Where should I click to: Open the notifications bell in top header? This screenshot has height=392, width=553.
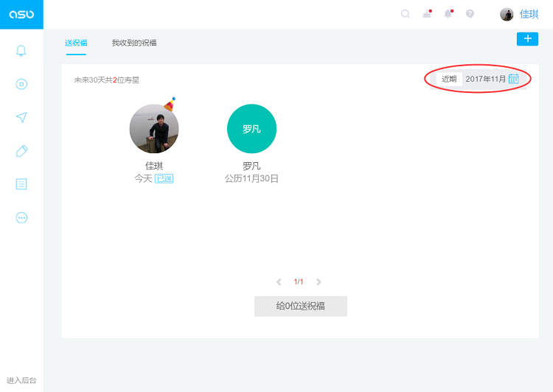[448, 14]
